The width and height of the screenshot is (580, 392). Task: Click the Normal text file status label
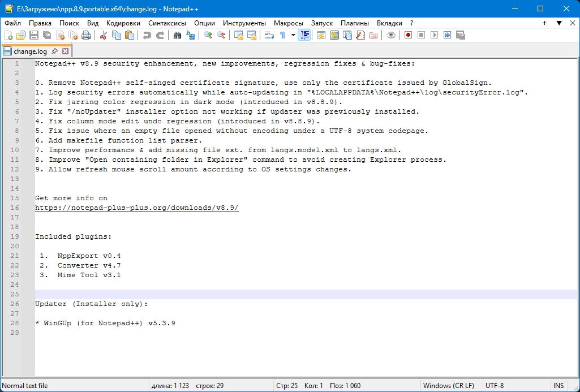pyautogui.click(x=25, y=386)
